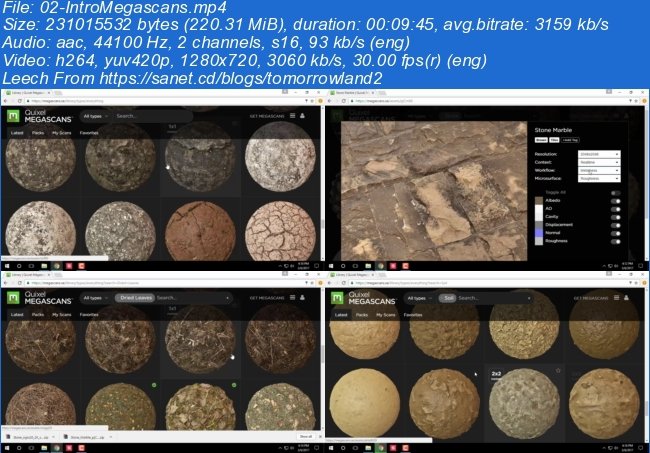Click Show all downloads in Dried Leaves frame
650x453 pixels.
[306, 436]
